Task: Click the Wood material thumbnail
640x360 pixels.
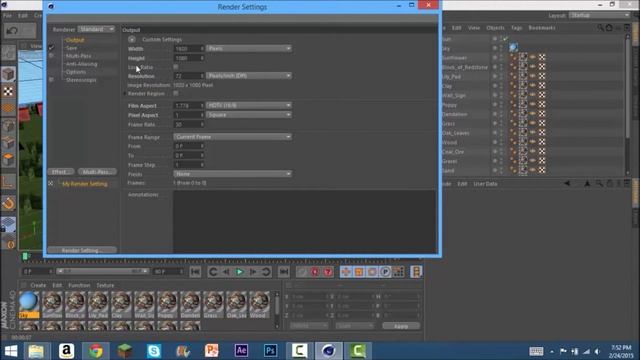Action: pyautogui.click(x=259, y=305)
